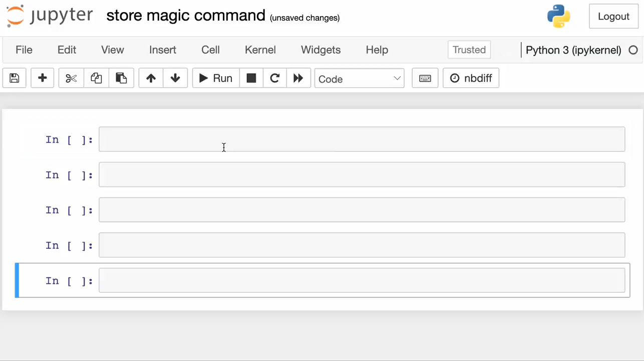Cut selected cells with scissors icon
The image size is (644, 361).
71,78
